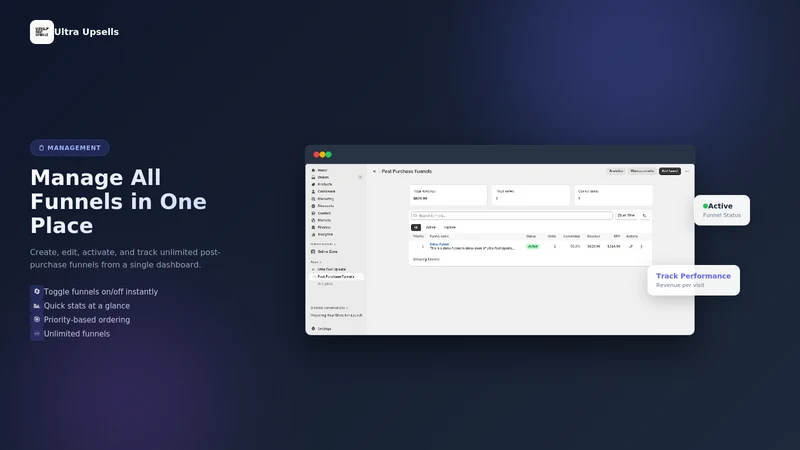Open the Demo Funnel name link
The height and width of the screenshot is (450, 800).
[439, 244]
